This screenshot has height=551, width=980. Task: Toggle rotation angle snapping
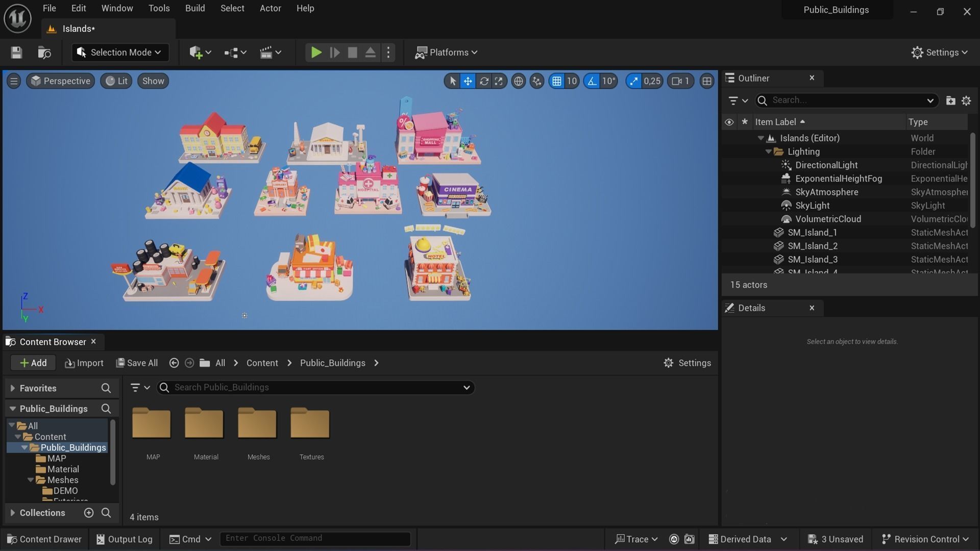592,81
